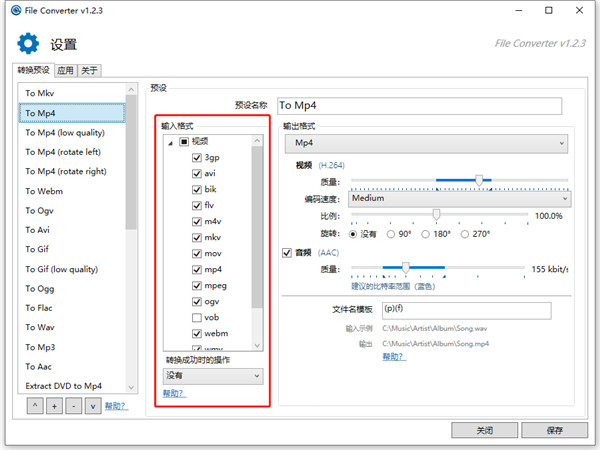Open the Mp4 output format dropdown

(426, 143)
